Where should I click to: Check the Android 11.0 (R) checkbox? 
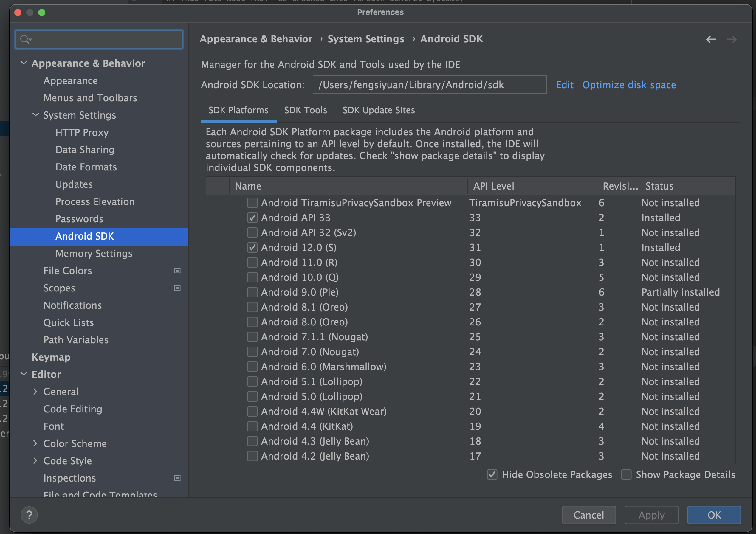coord(252,263)
